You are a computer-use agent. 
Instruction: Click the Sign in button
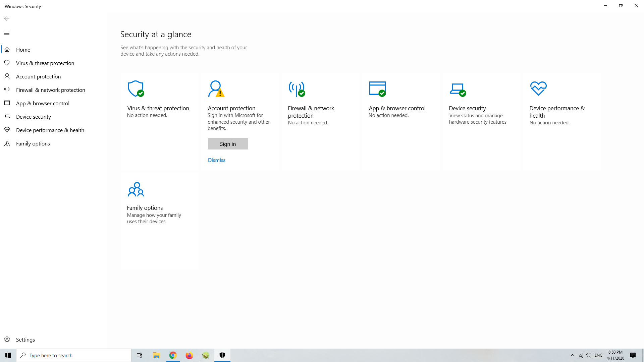(x=228, y=144)
